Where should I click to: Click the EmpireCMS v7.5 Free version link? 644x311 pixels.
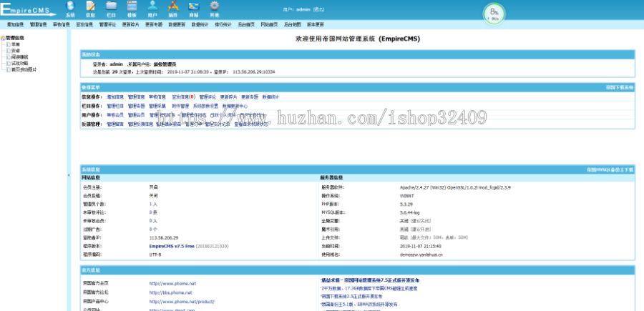(171, 246)
